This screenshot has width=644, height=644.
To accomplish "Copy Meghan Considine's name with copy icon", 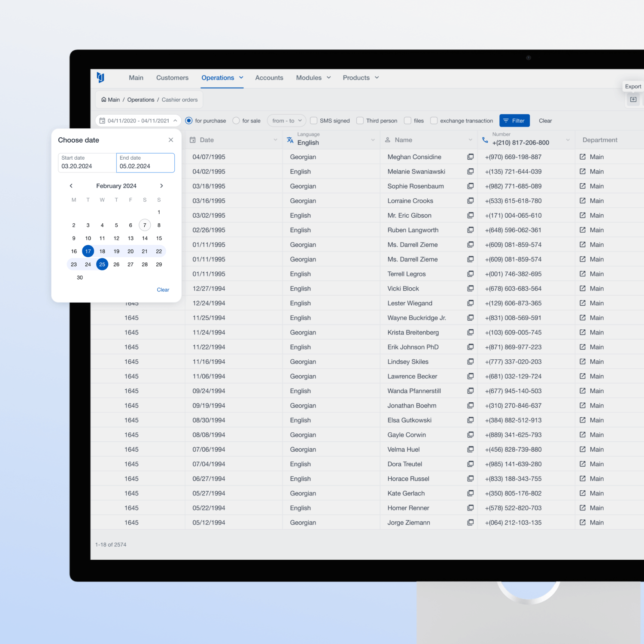I will click(x=470, y=157).
